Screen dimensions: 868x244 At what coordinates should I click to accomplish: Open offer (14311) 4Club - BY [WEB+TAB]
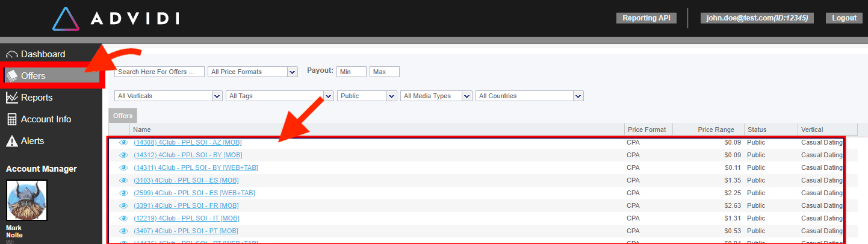click(196, 167)
